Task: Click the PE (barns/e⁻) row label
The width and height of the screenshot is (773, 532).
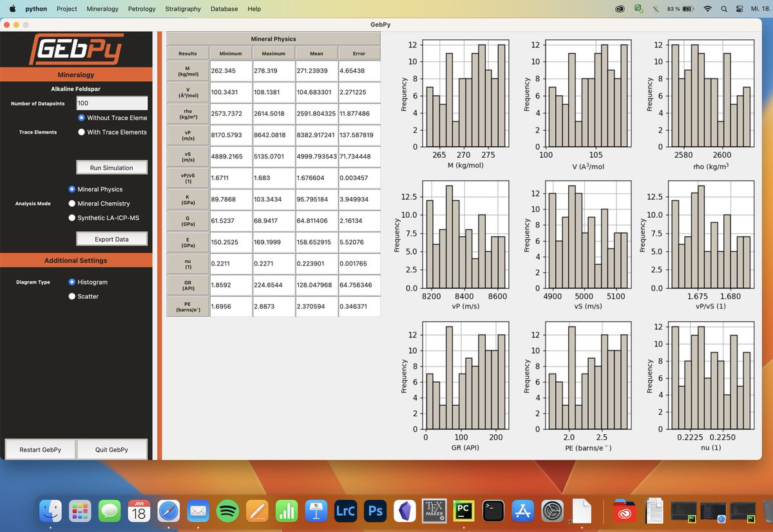Action: point(188,307)
